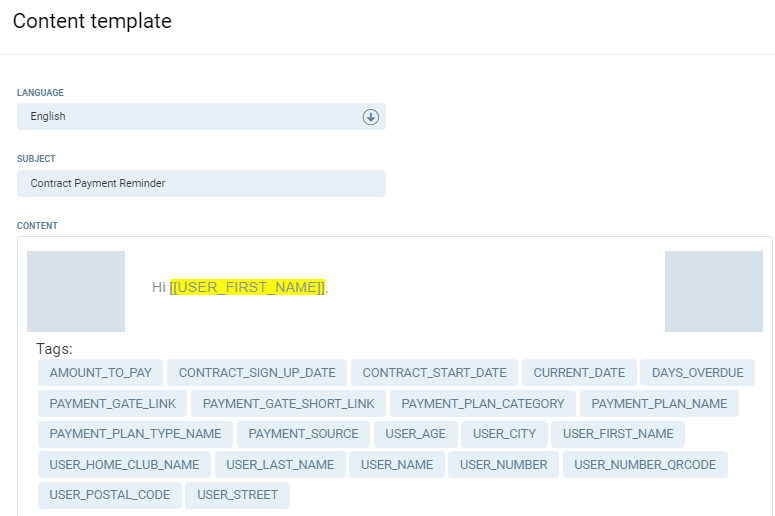Image resolution: width=775 pixels, height=516 pixels.
Task: Click the left image placeholder in content
Action: (x=76, y=291)
